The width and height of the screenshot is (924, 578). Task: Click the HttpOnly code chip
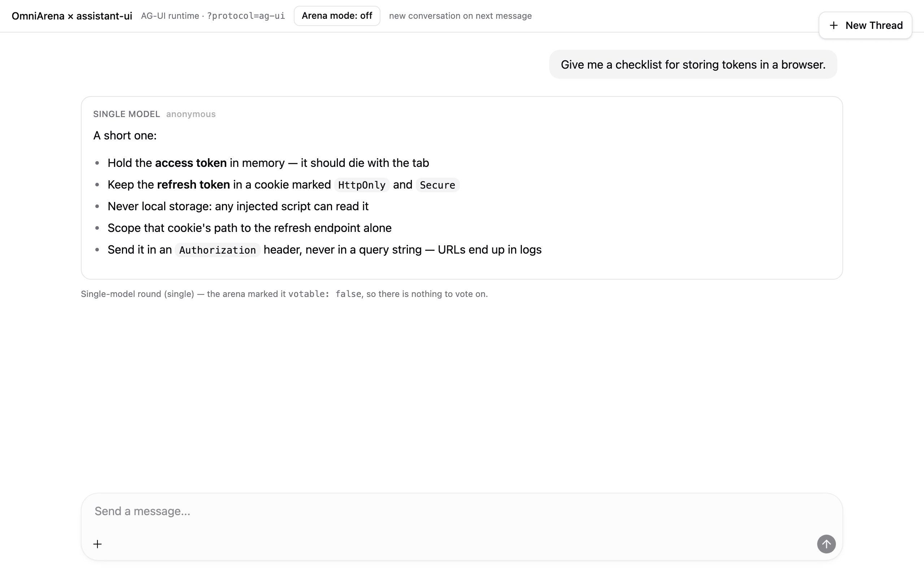point(362,185)
